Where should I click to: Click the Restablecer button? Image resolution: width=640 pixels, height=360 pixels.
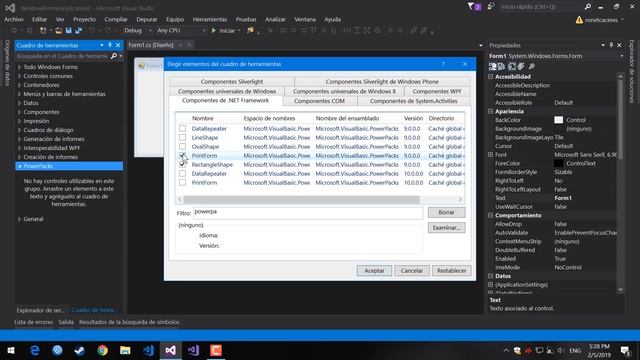451,271
